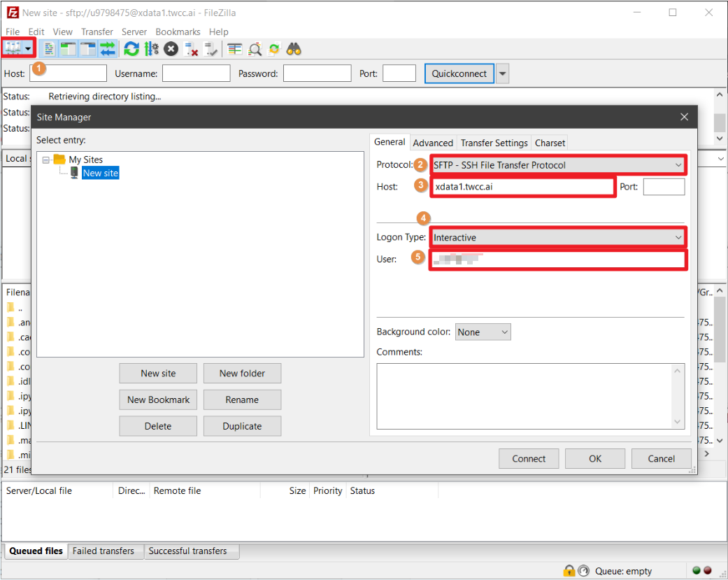This screenshot has width=728, height=580.
Task: Click the speed limits icon in status bar
Action: point(584,571)
